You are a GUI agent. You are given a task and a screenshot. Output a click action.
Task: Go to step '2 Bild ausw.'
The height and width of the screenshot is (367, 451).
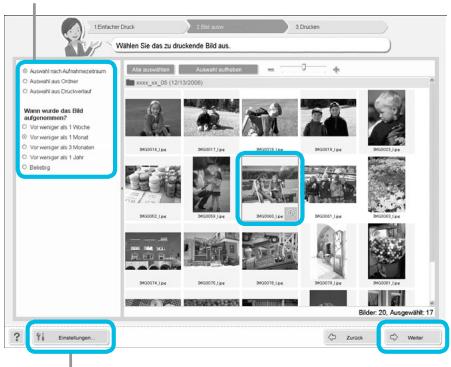pyautogui.click(x=236, y=27)
